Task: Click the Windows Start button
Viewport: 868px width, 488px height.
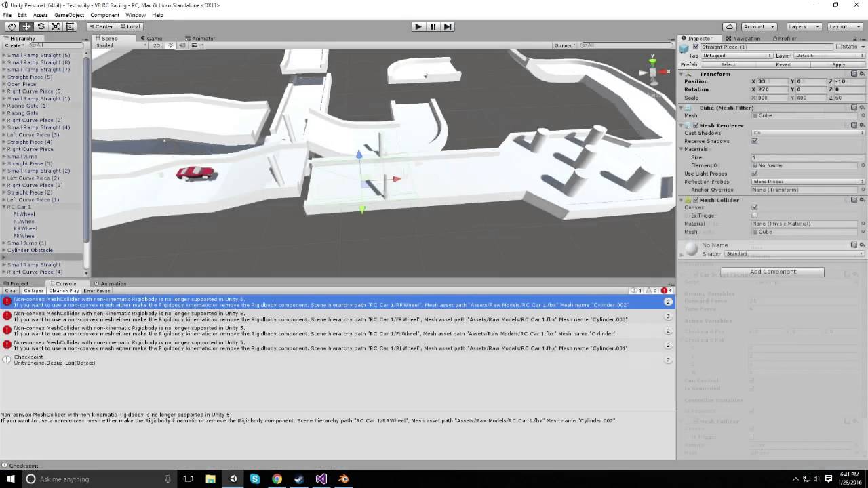Action: pyautogui.click(x=11, y=479)
